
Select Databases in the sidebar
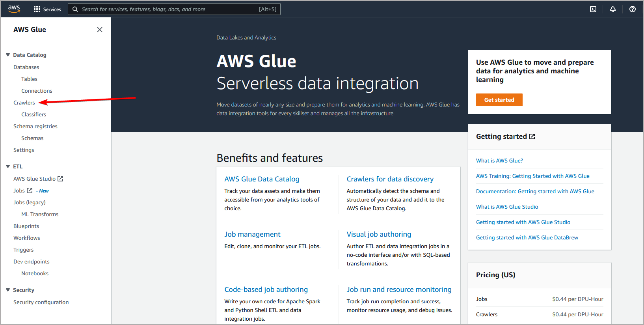pos(26,67)
